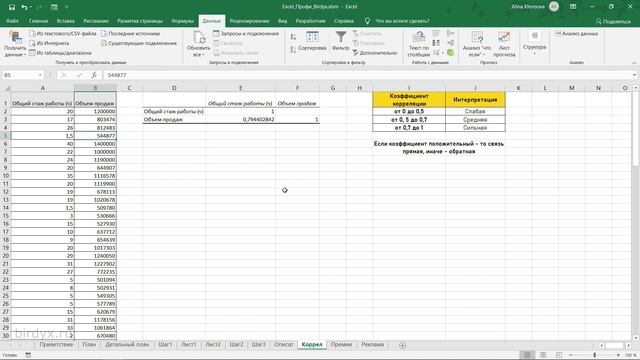Click the Обновить все refresh icon
The width and height of the screenshot is (640, 360).
click(199, 38)
